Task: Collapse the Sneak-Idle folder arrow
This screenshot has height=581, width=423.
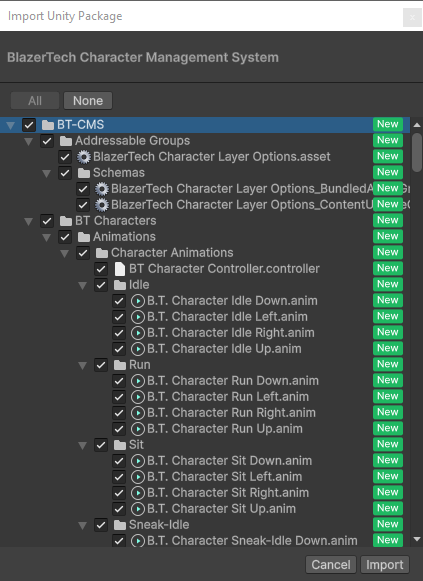Action: (83, 526)
